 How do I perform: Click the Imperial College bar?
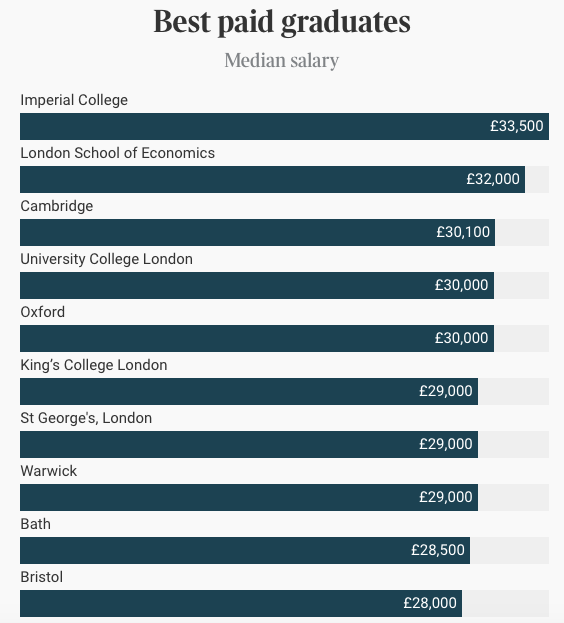point(284,126)
